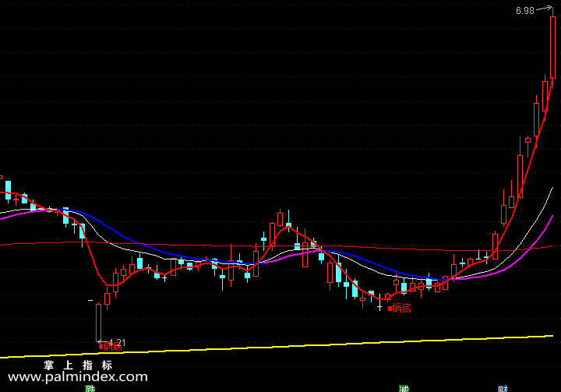Select the long red candlestick at the 4.21 low
Viewport: 561px width, 392px height.
tap(98, 322)
